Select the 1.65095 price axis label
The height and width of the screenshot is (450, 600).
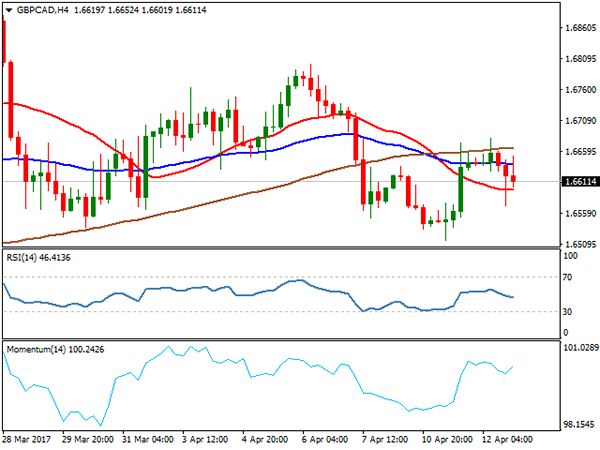click(580, 244)
